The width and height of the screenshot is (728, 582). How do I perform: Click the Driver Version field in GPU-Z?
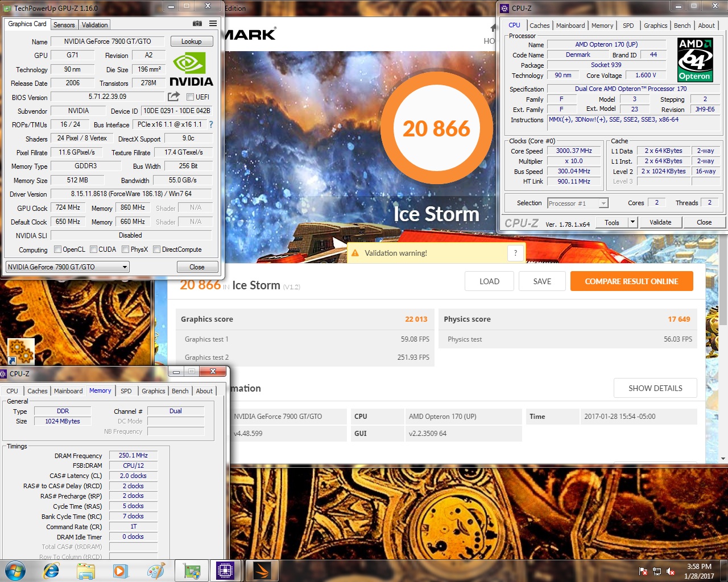(x=131, y=194)
